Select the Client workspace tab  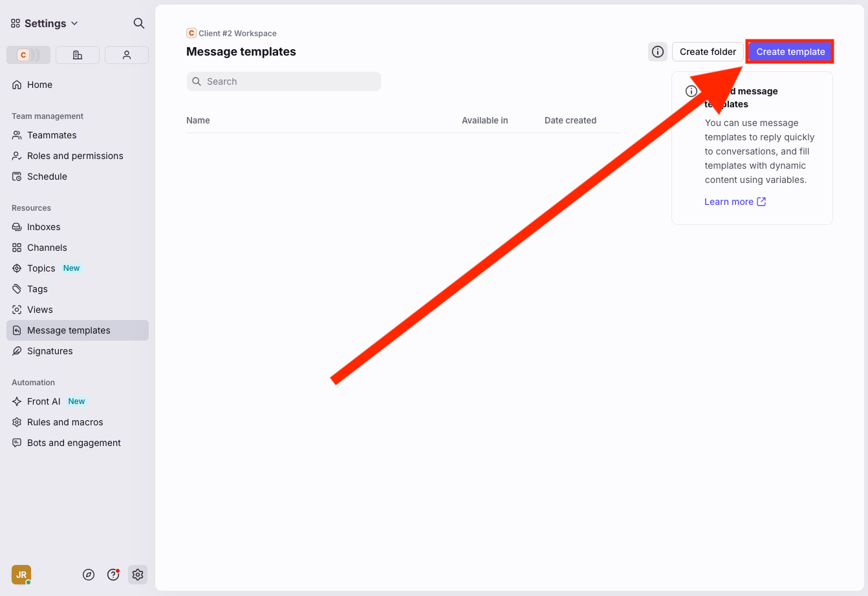pyautogui.click(x=28, y=55)
